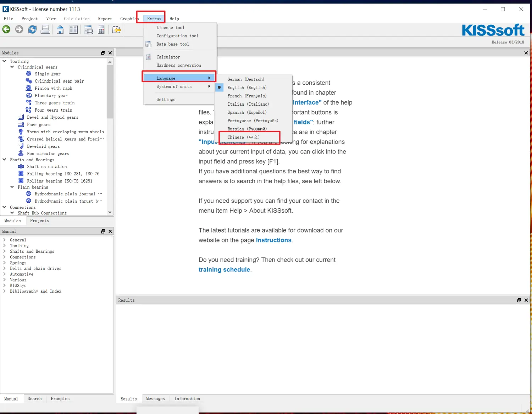Viewport: 532px width, 414px height.
Task: Switch to the Projects tab
Action: click(x=39, y=220)
